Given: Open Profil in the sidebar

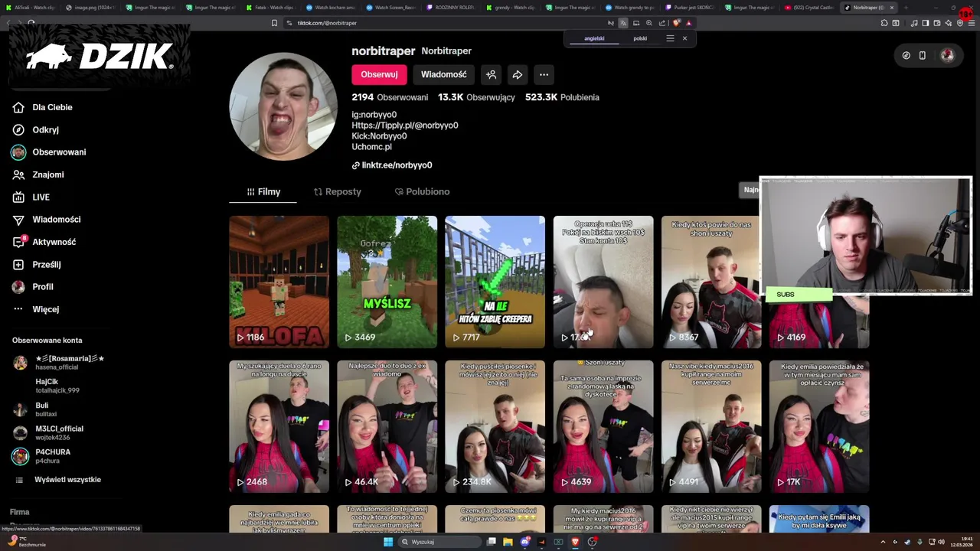Looking at the screenshot, I should (33, 287).
